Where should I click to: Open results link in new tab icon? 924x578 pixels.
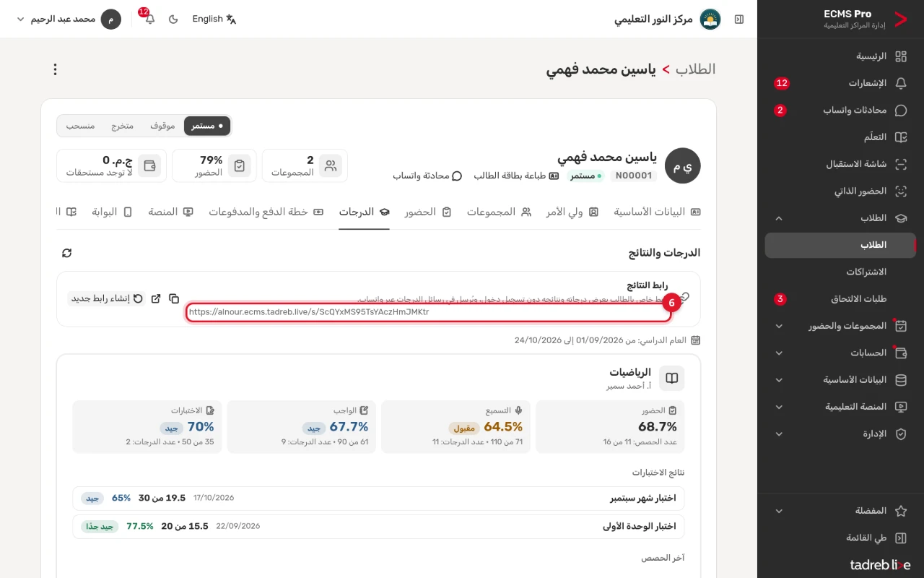coord(156,298)
